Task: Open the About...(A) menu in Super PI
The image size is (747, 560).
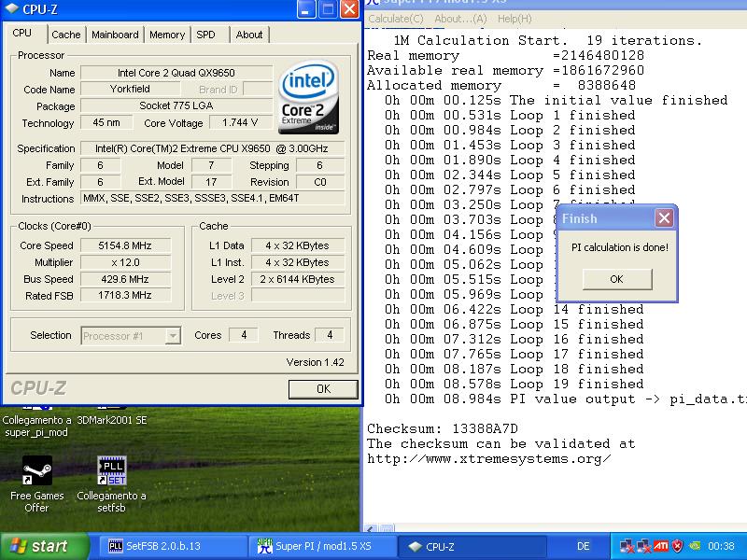Action: click(x=460, y=19)
